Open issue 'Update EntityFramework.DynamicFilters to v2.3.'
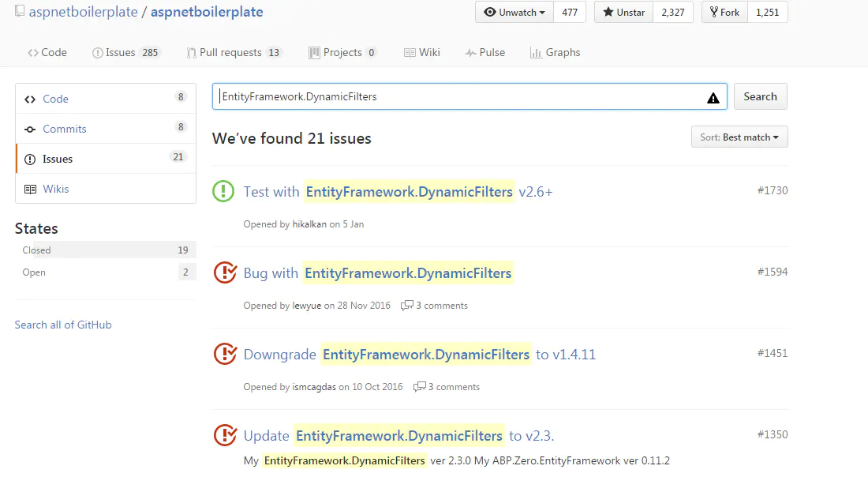Screen dimensions: 868x477 point(398,436)
